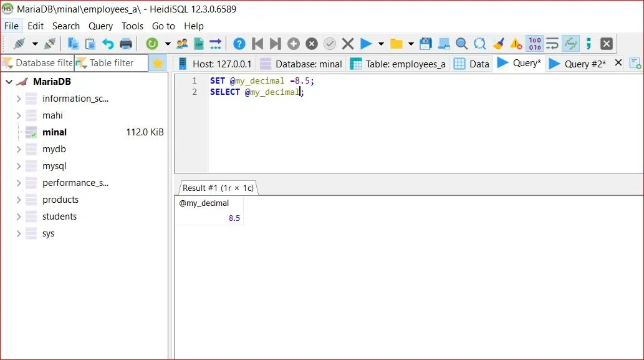The image size is (644, 360).
Task: Disconnect from server using plug icon
Action: [50, 44]
